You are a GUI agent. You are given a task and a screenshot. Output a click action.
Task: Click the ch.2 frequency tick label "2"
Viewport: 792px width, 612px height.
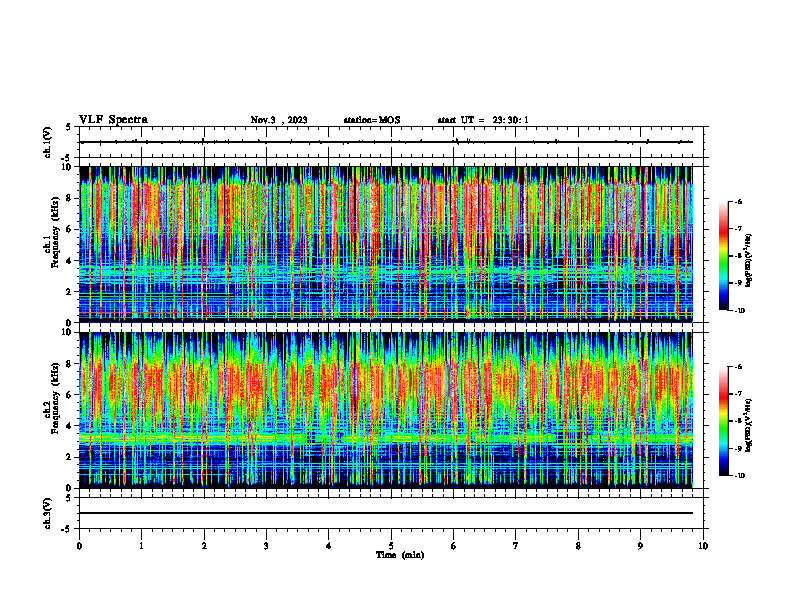click(x=70, y=457)
